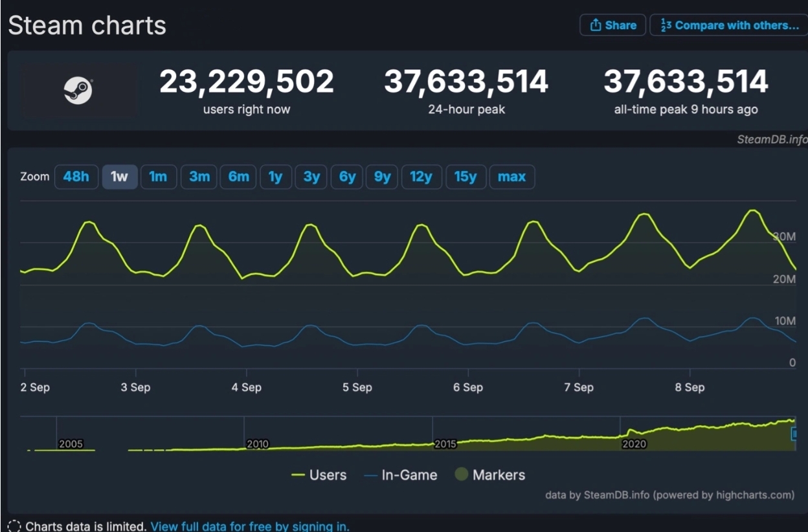Click the Charts data is limited icon

pyautogui.click(x=14, y=526)
